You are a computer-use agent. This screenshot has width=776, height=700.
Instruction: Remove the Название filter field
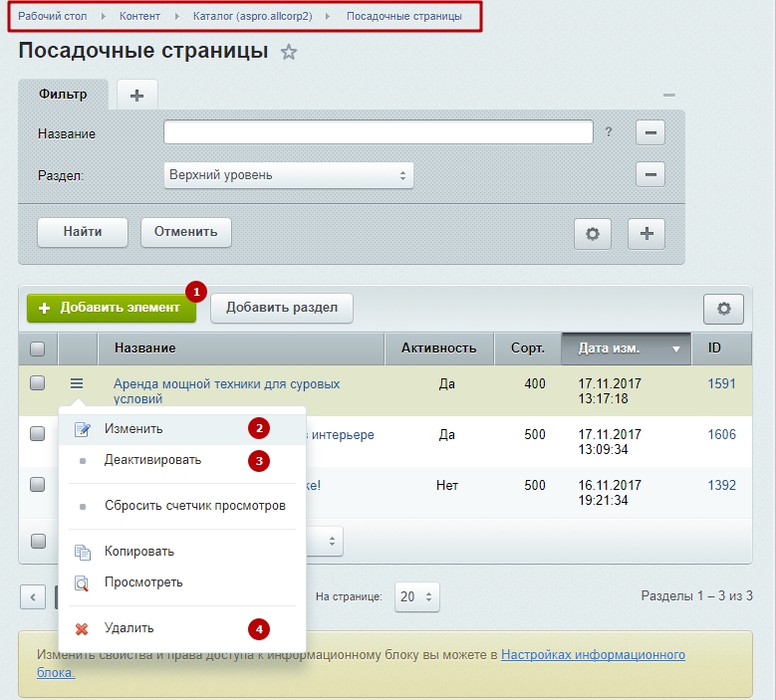[650, 132]
